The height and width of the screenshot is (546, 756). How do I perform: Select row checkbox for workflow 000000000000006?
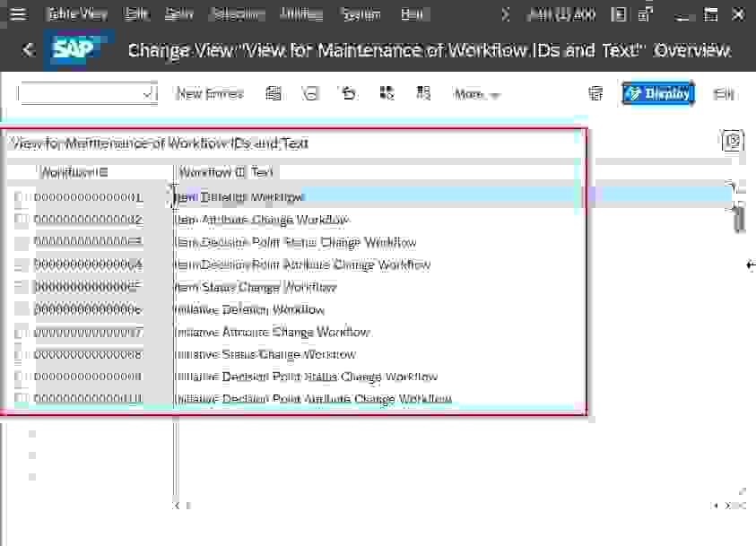pyautogui.click(x=21, y=309)
